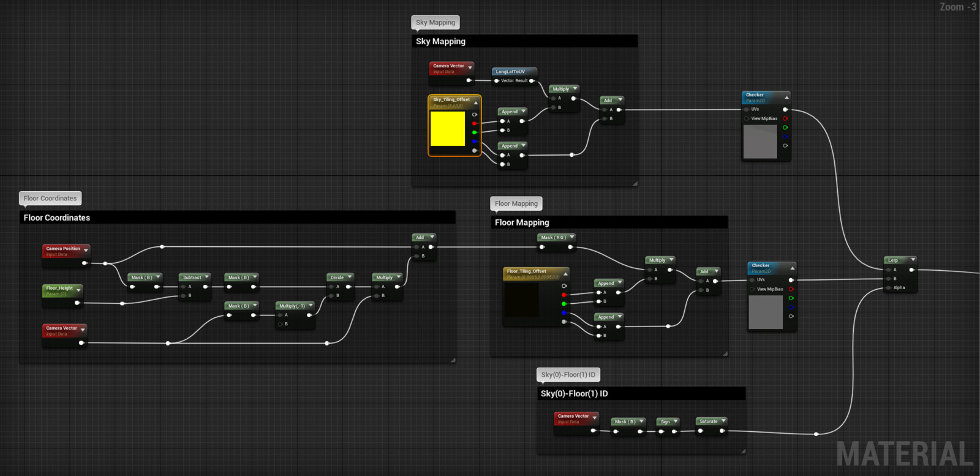Click the dark preview swatch on Floor_Tiling_Offset
The width and height of the screenshot is (980, 476).
pos(521,300)
